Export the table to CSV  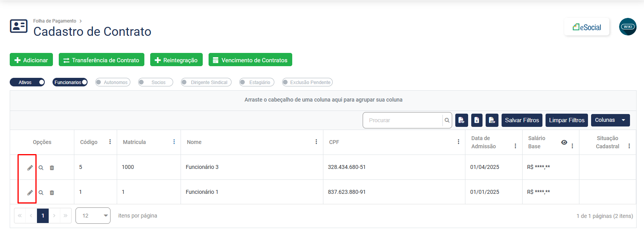tap(492, 120)
